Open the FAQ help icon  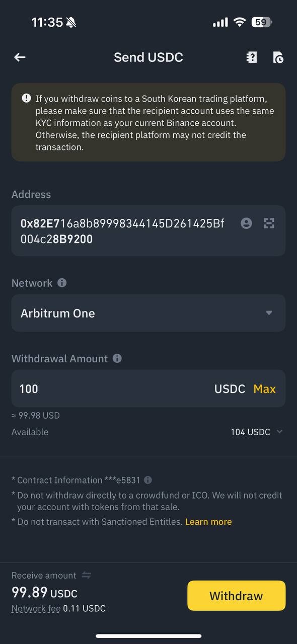251,57
